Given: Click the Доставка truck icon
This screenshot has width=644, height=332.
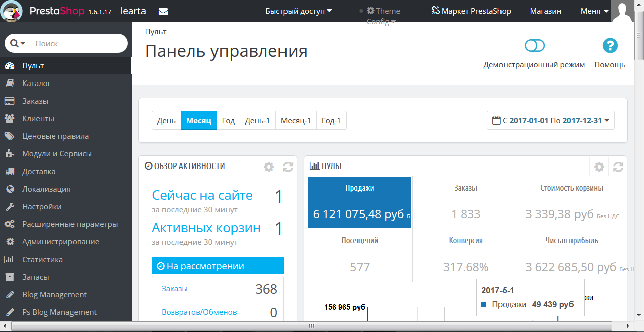Looking at the screenshot, I should 9,172.
